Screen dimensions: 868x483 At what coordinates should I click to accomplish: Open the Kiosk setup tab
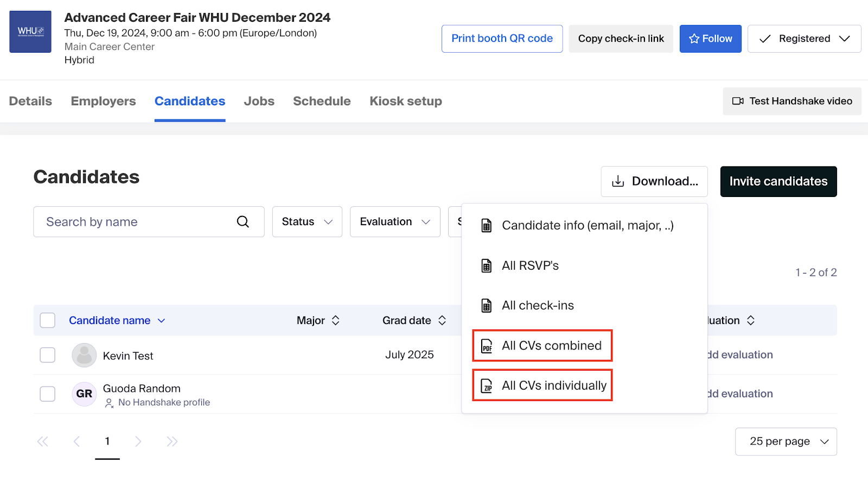(x=406, y=101)
